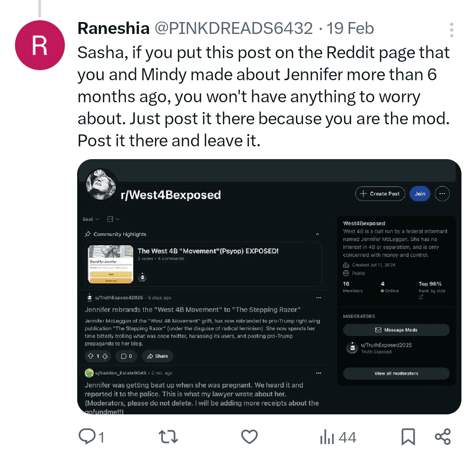Open the three-dot more options menu
Screen dimensions: 476x458
tap(451, 30)
